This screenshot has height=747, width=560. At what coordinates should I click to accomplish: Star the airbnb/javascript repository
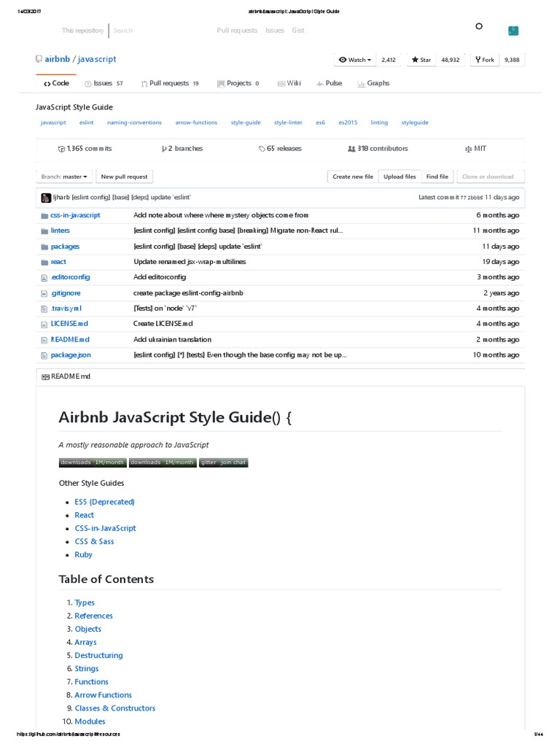click(421, 60)
